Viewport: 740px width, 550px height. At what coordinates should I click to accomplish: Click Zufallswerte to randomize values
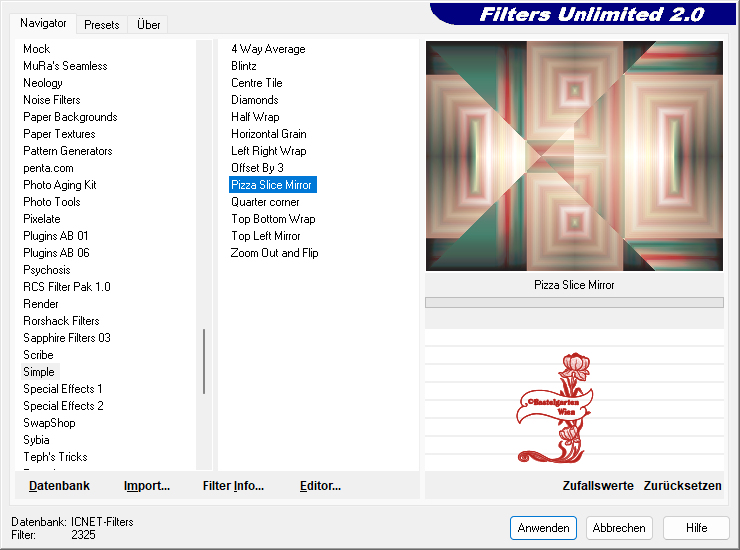598,486
